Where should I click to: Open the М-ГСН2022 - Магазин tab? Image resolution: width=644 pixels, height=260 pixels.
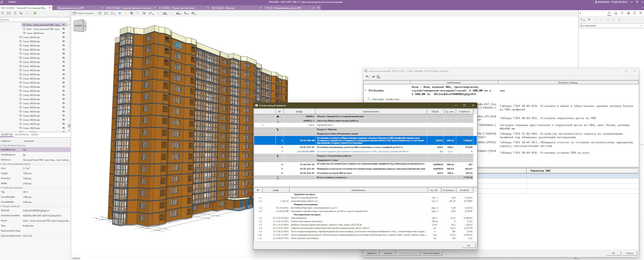223,8
